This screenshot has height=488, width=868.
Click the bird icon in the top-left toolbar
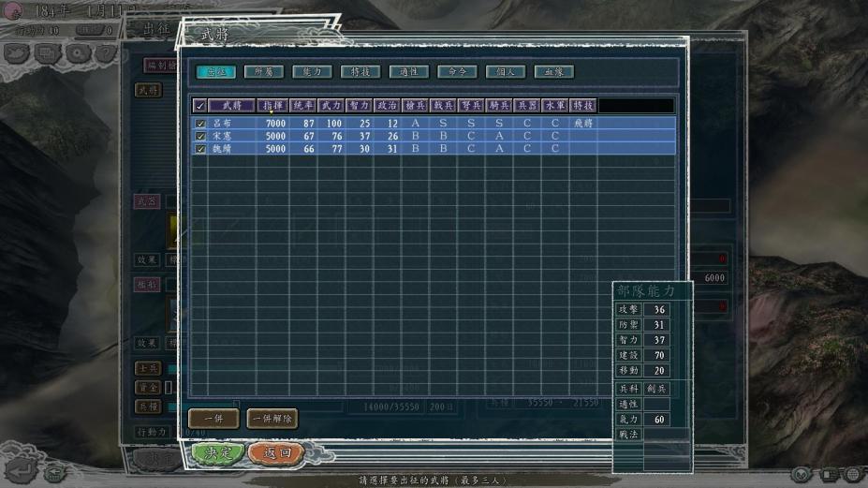(x=17, y=53)
